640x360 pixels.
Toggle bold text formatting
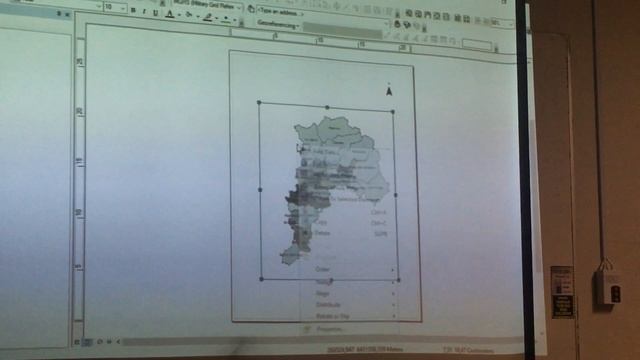(x=133, y=10)
